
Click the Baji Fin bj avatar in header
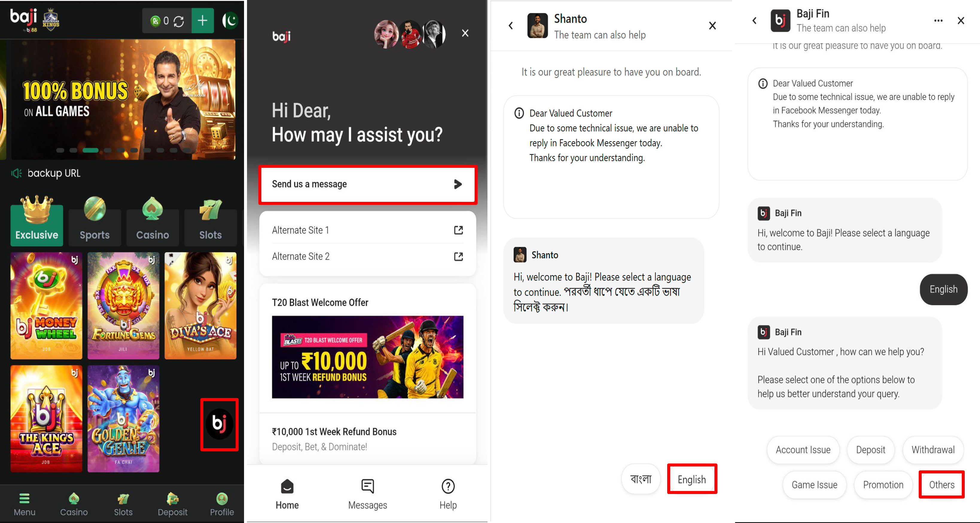point(780,21)
